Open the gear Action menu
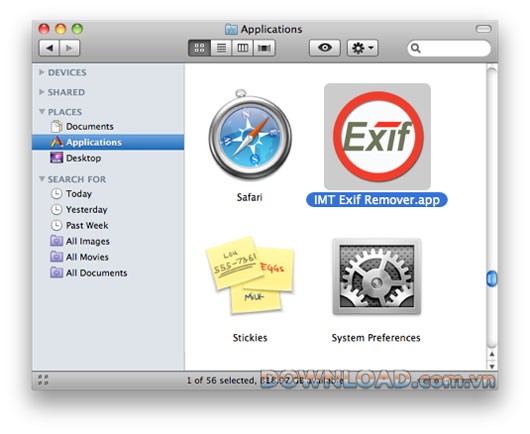 363,48
